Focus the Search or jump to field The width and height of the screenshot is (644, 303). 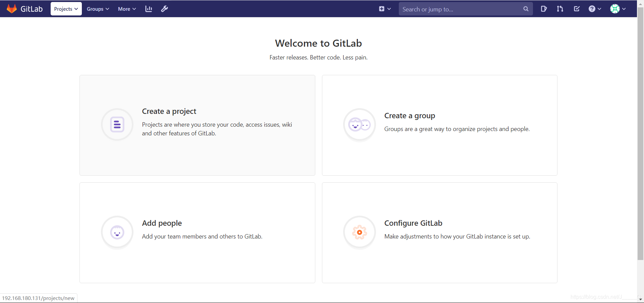pos(466,9)
